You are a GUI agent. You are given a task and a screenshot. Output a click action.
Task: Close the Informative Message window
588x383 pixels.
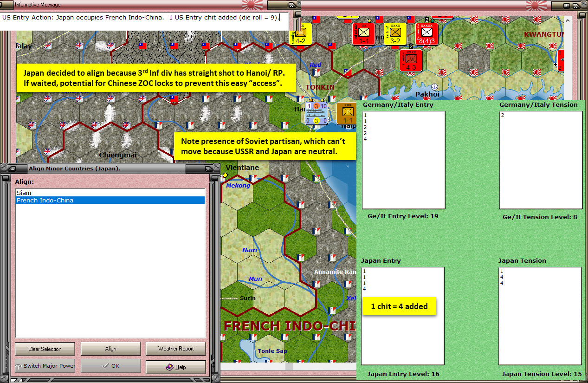point(293,5)
